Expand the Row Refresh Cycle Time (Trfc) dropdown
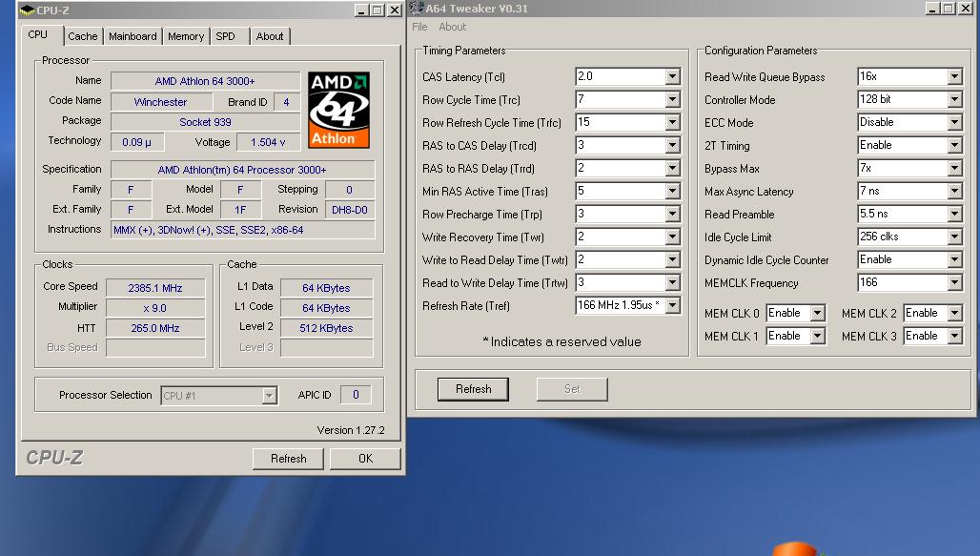The width and height of the screenshot is (980, 556). 672,122
